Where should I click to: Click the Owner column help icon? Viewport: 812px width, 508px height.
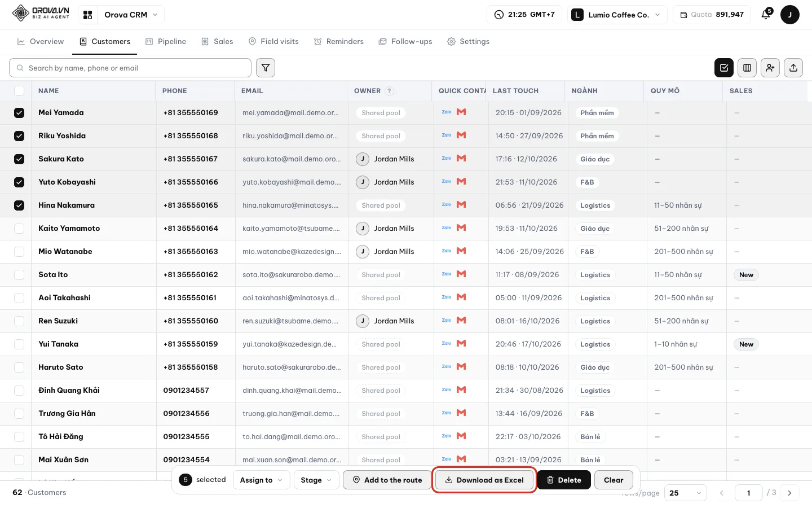click(x=389, y=91)
